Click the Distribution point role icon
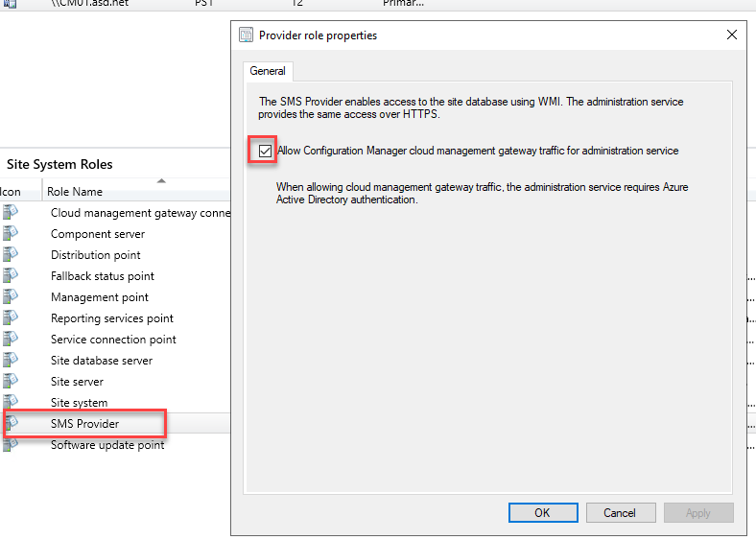756x540 pixels. tap(10, 255)
